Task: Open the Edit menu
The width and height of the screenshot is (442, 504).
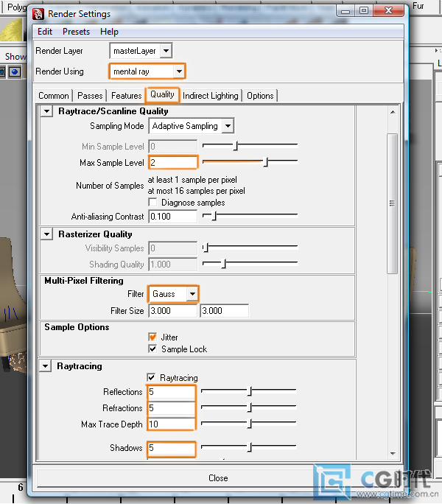Action: click(x=45, y=32)
